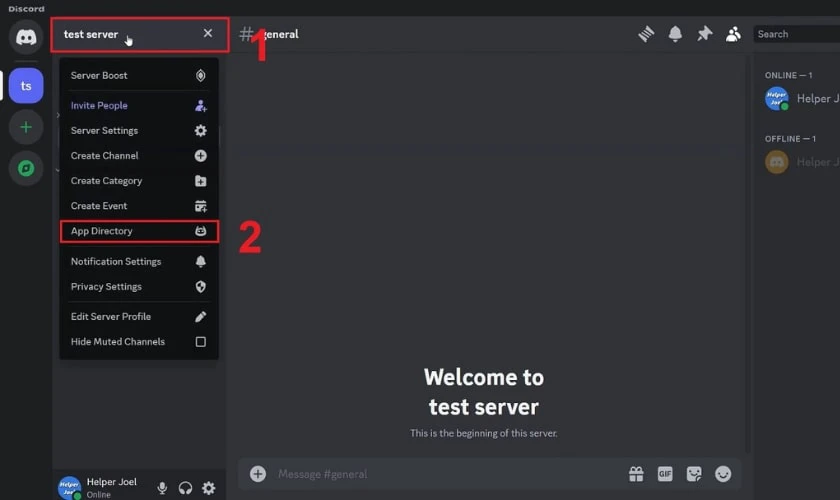The height and width of the screenshot is (500, 840).
Task: Open emoji picker smiley
Action: pos(723,474)
